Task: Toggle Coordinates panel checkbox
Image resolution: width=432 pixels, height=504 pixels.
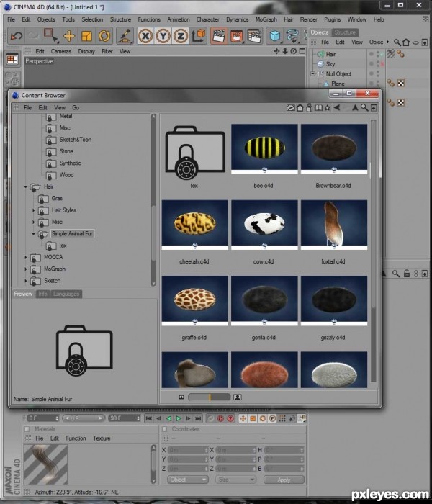Action: 165,429
